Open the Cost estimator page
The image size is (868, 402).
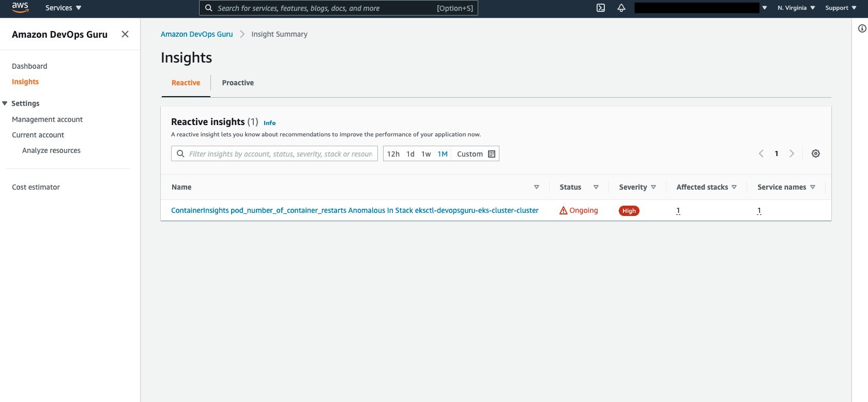click(36, 187)
